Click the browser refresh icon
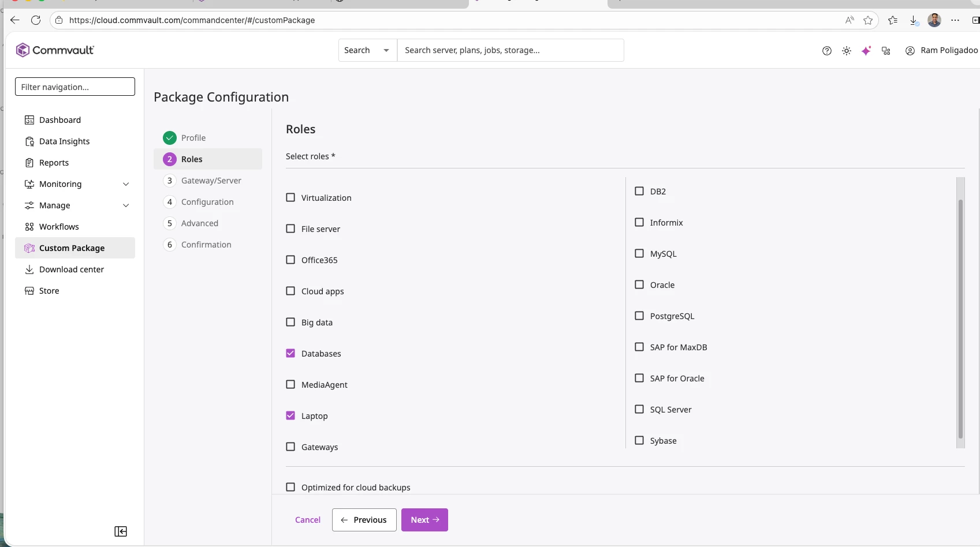The height and width of the screenshot is (547, 980). click(x=36, y=20)
